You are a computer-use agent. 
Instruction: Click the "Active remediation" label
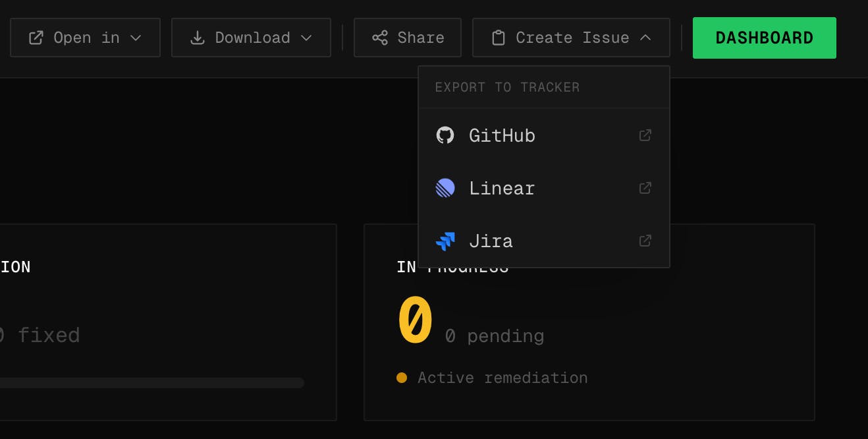tap(502, 378)
